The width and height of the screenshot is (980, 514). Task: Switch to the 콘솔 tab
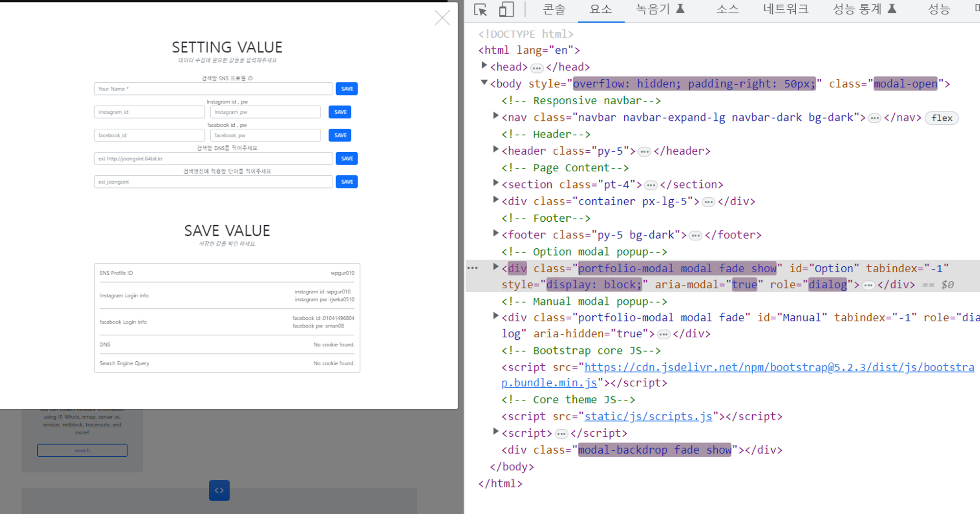point(554,9)
